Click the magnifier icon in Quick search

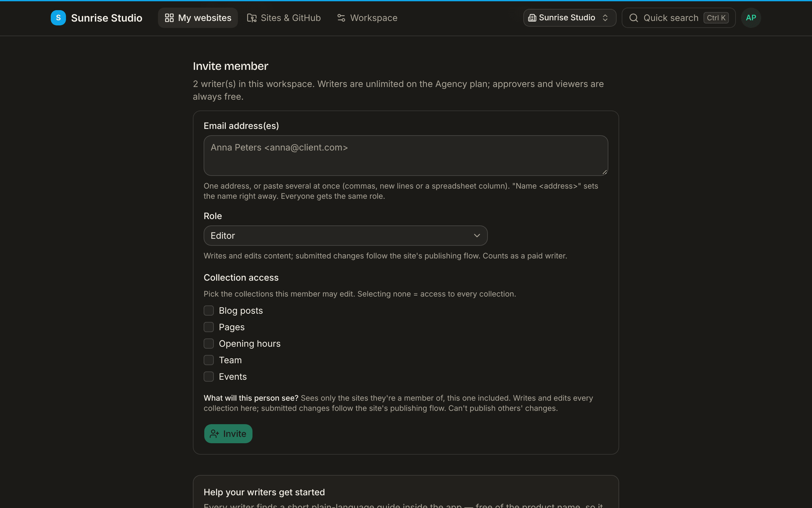coord(633,18)
